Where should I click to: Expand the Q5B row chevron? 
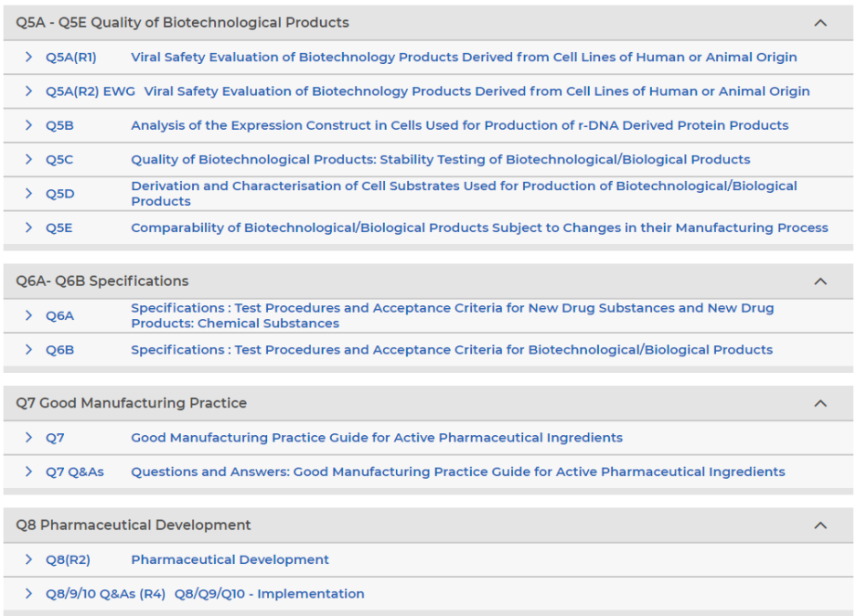click(x=29, y=125)
